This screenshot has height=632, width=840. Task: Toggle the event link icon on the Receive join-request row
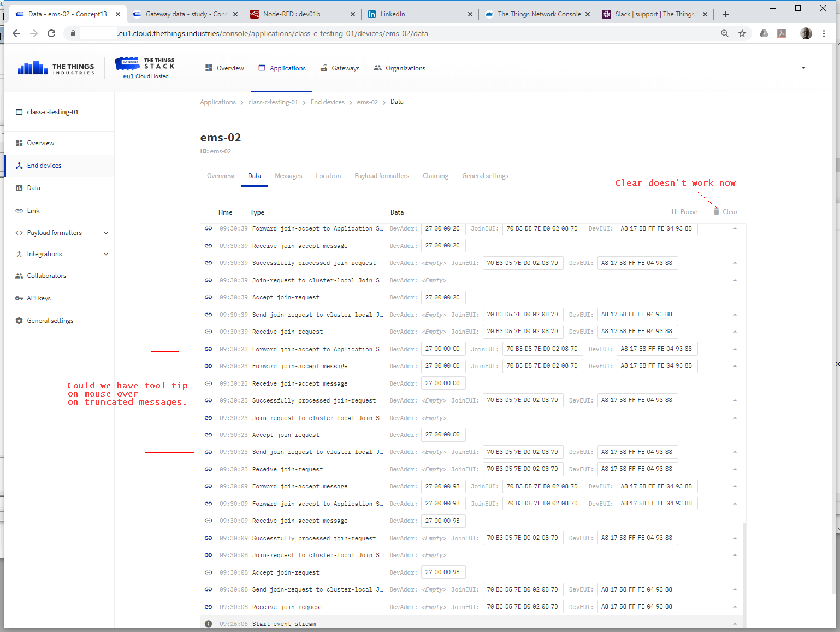pos(208,331)
